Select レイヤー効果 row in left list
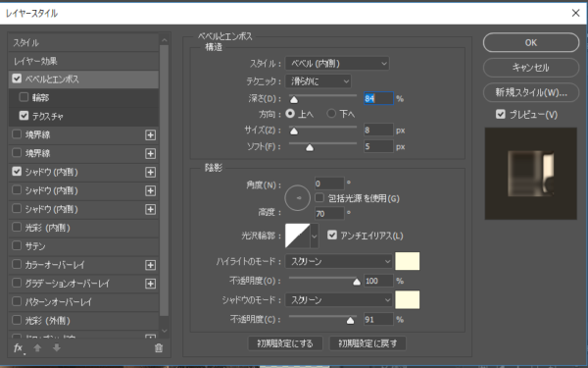The width and height of the screenshot is (588, 368). (83, 61)
